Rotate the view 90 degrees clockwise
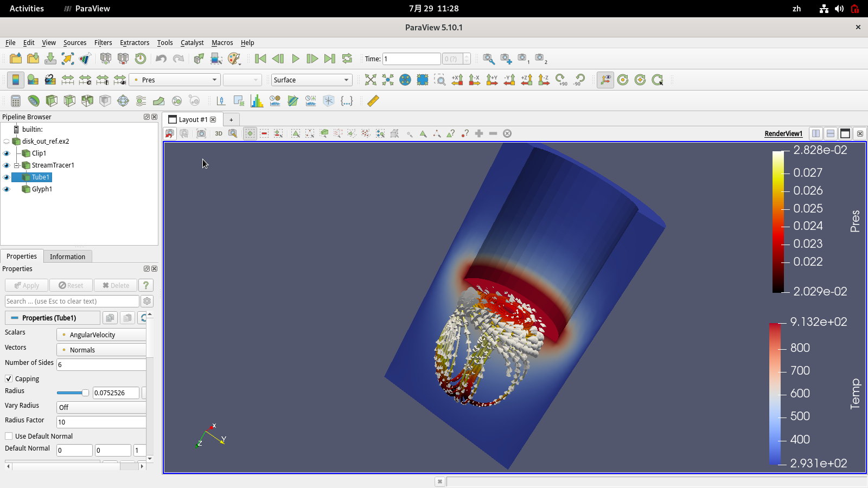This screenshot has height=488, width=868. [x=561, y=80]
